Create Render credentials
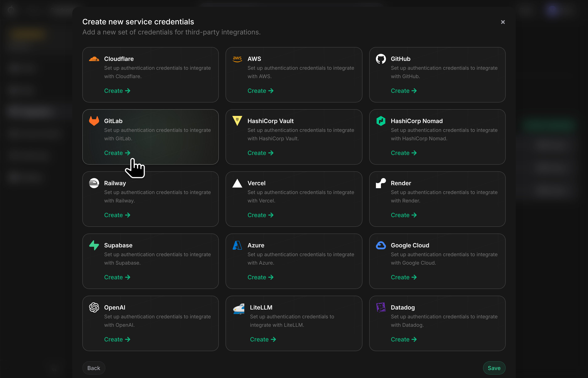 (404, 215)
